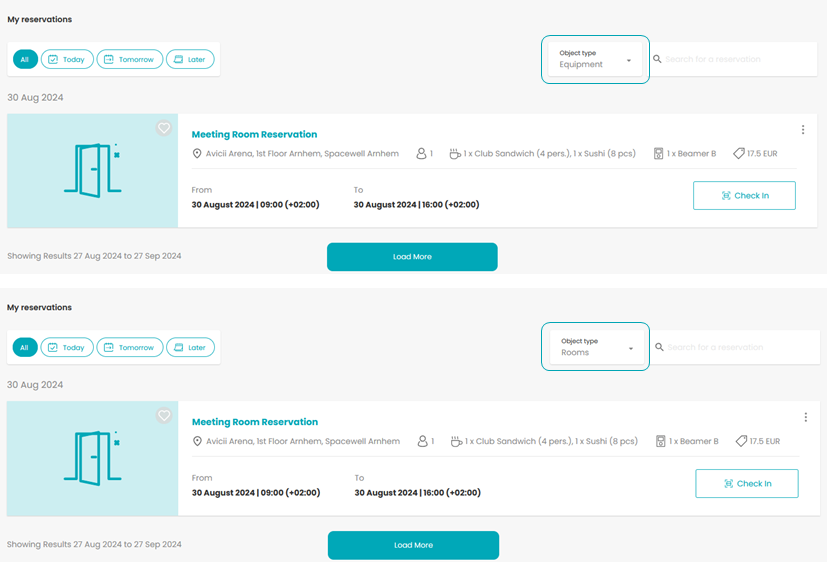The height and width of the screenshot is (562, 827).
Task: Click the equipment icon beside Beamer B, upper reservation
Action: 658,153
